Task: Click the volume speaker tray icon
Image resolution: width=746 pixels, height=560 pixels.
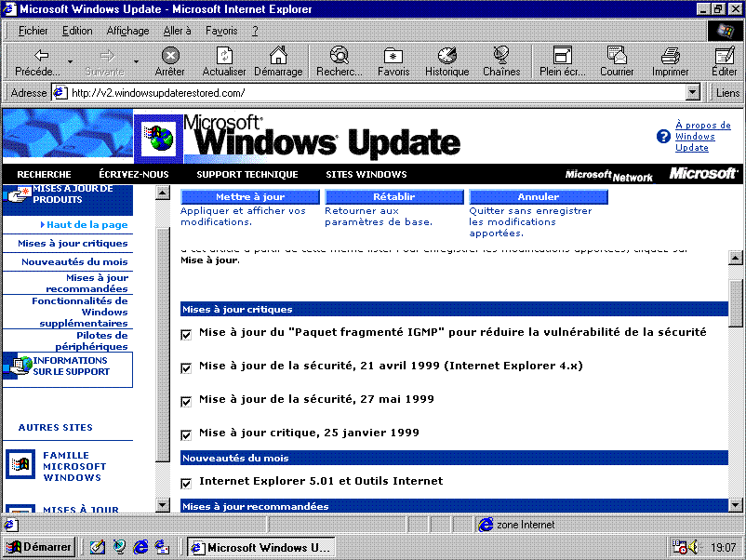Action: tap(693, 547)
